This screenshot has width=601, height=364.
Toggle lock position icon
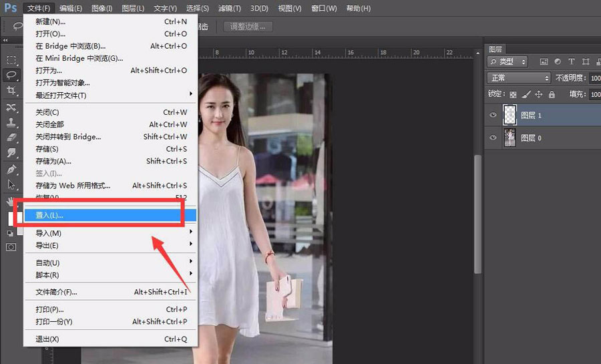point(538,94)
